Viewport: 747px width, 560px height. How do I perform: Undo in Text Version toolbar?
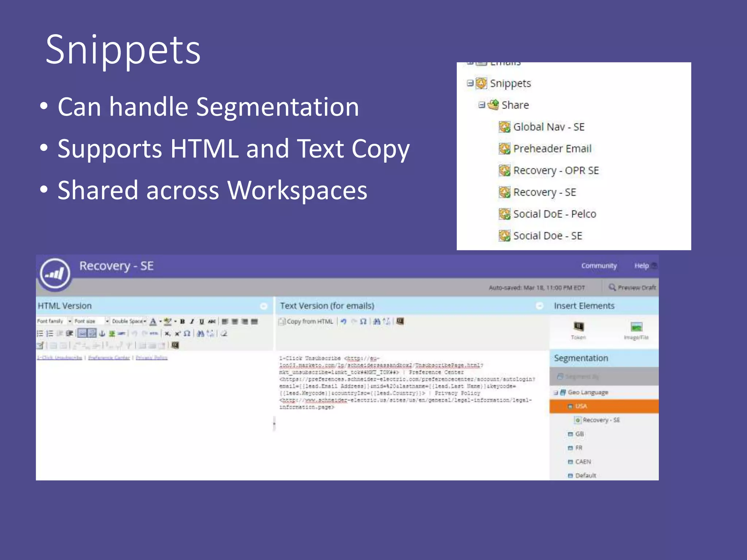(343, 321)
